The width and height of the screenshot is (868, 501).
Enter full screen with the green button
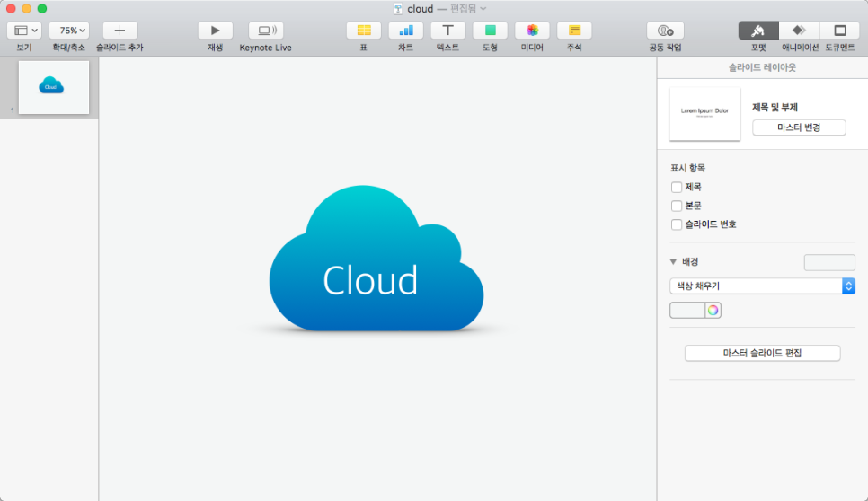[42, 9]
